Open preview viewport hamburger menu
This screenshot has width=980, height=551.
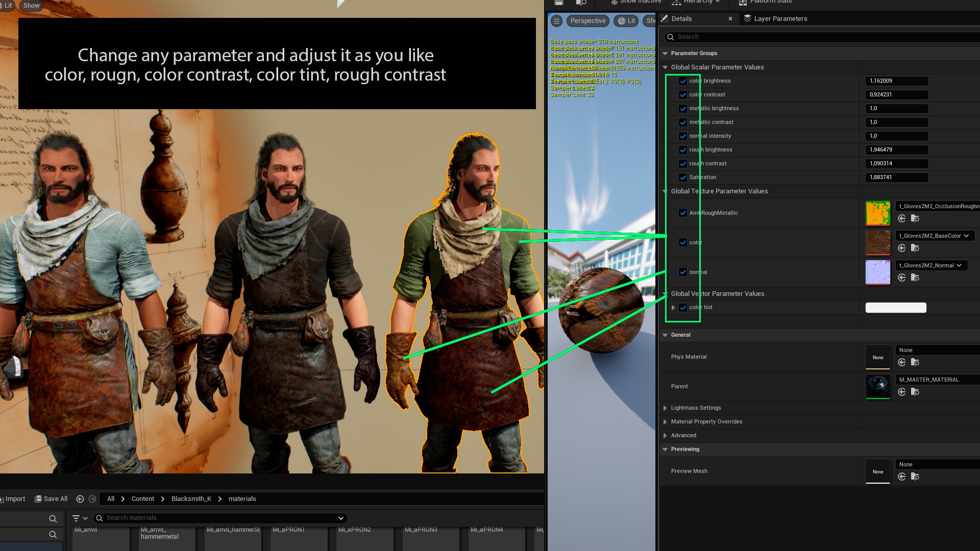tap(557, 21)
